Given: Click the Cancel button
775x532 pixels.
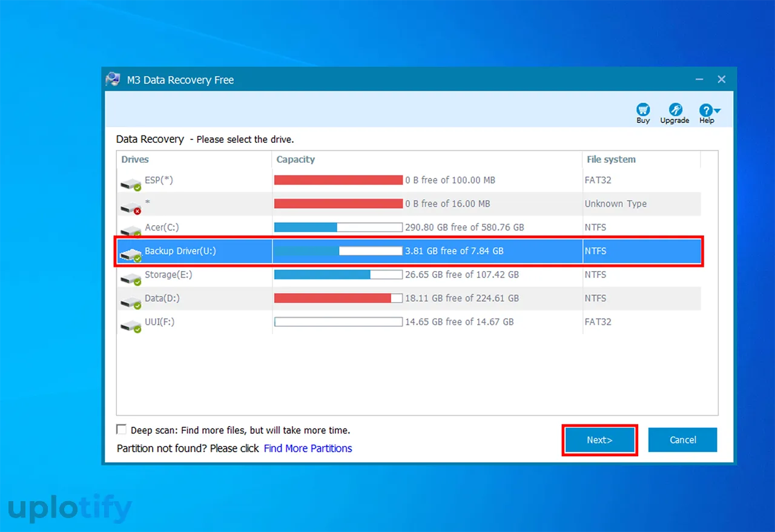Looking at the screenshot, I should (x=683, y=440).
